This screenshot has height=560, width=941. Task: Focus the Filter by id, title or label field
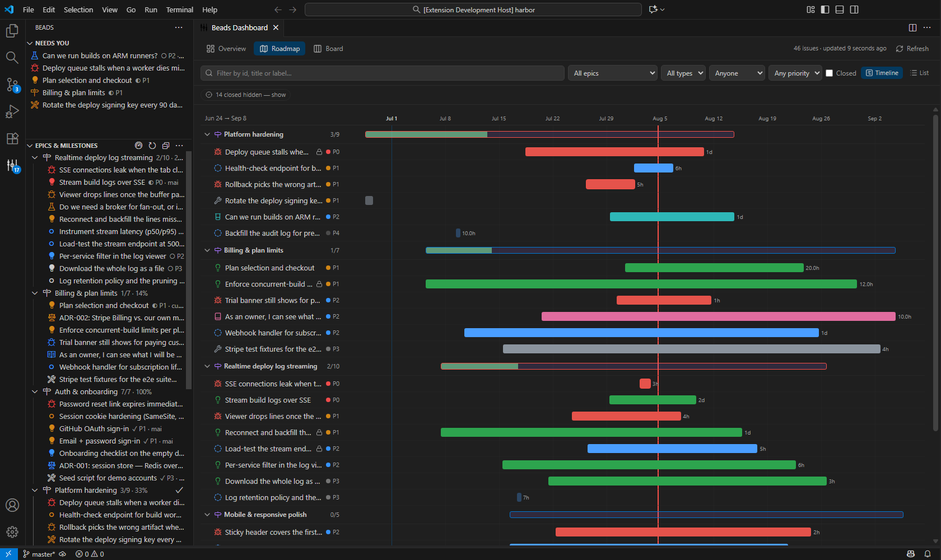(x=383, y=73)
